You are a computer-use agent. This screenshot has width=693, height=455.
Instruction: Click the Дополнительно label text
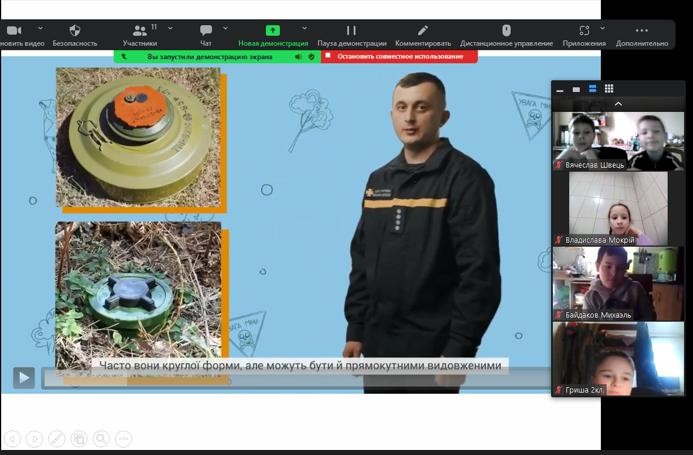pos(642,43)
